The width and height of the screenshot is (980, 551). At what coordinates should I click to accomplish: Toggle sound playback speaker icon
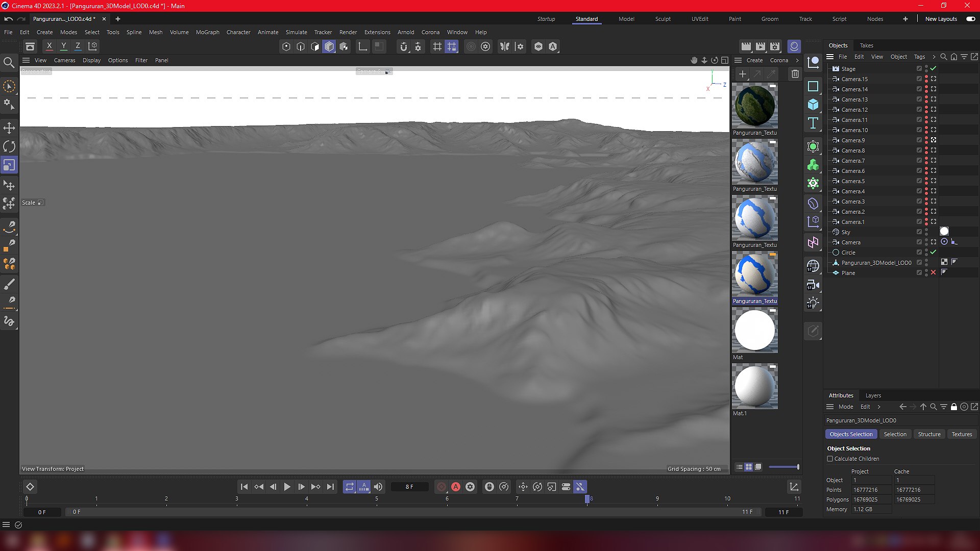click(x=378, y=487)
